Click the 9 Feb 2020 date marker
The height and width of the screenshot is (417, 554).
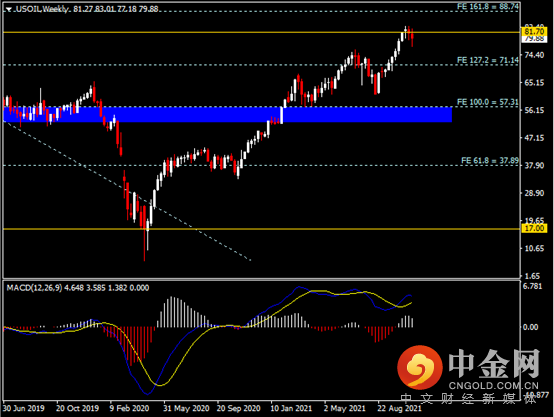[129, 408]
